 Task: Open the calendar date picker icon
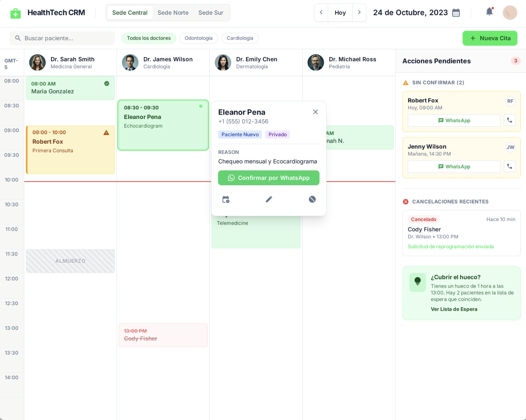click(456, 13)
